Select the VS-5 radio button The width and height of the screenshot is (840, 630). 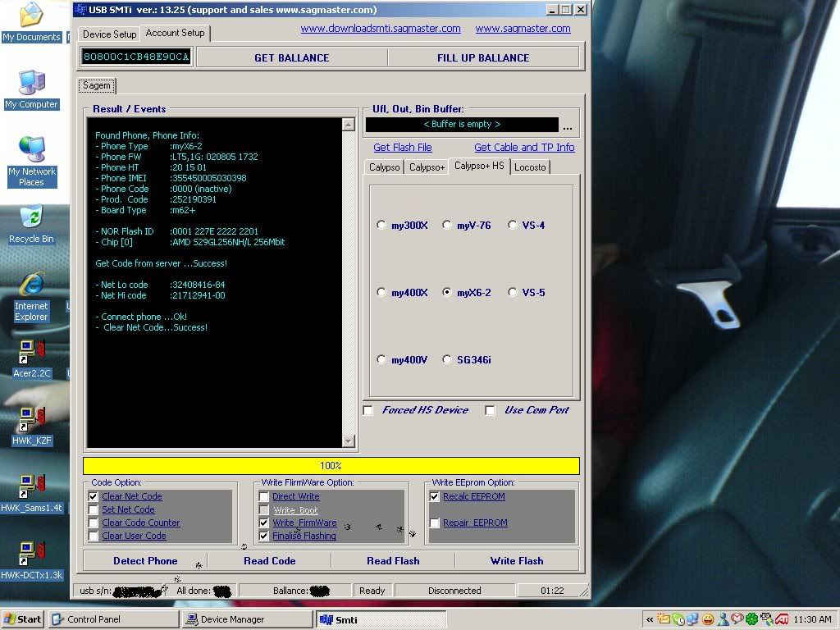[513, 293]
